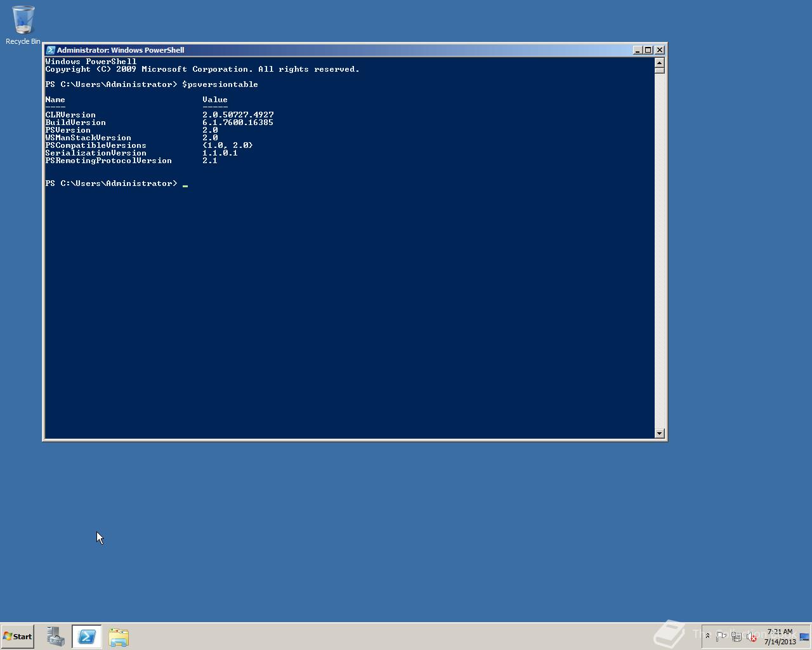Click the muted volume tray icon

pos(752,637)
